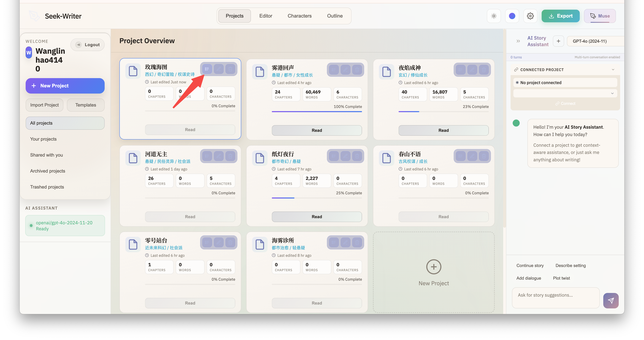Click the Import Project button
Viewport: 644px width, 340px height.
[44, 105]
